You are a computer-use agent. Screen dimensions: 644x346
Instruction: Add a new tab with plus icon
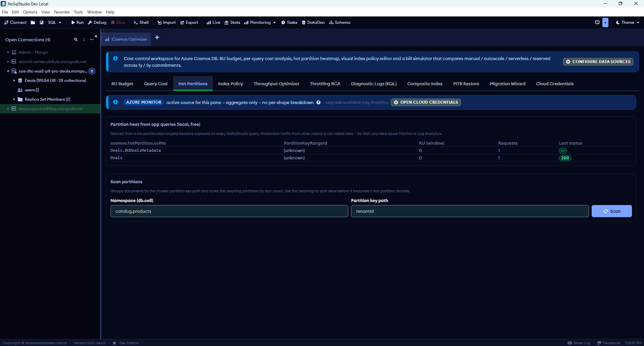click(x=157, y=37)
